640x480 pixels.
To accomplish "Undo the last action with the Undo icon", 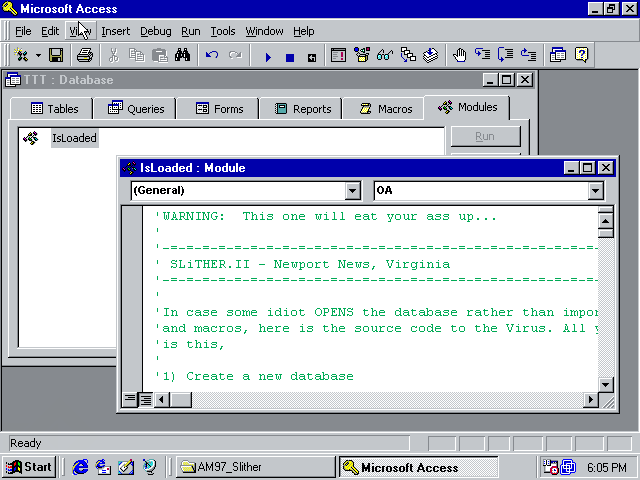I will click(x=212, y=55).
